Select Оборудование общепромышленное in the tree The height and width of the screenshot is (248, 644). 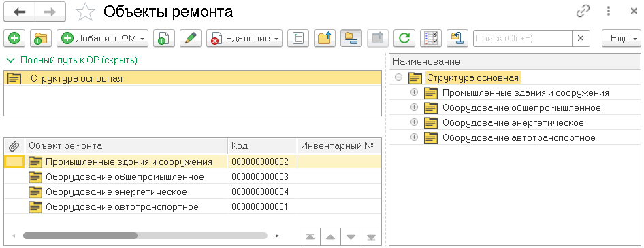pos(521,108)
